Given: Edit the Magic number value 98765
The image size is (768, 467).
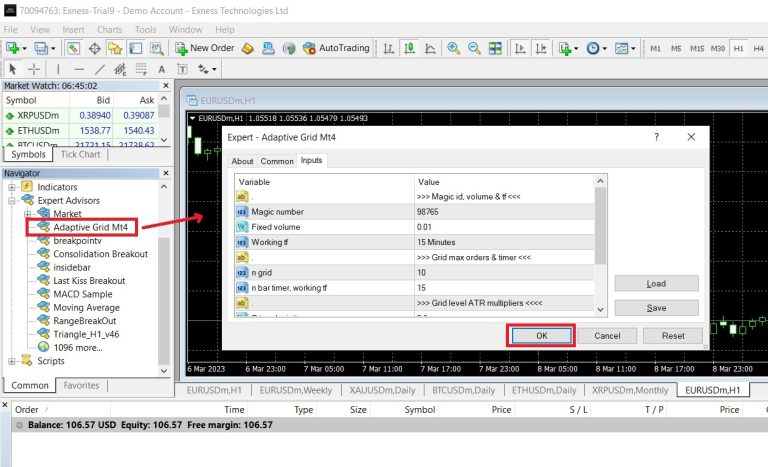Looking at the screenshot, I should click(x=504, y=212).
